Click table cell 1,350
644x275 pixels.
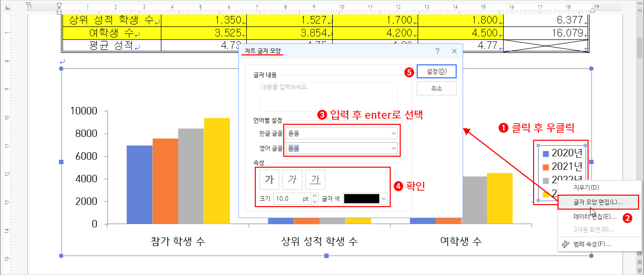click(x=204, y=20)
